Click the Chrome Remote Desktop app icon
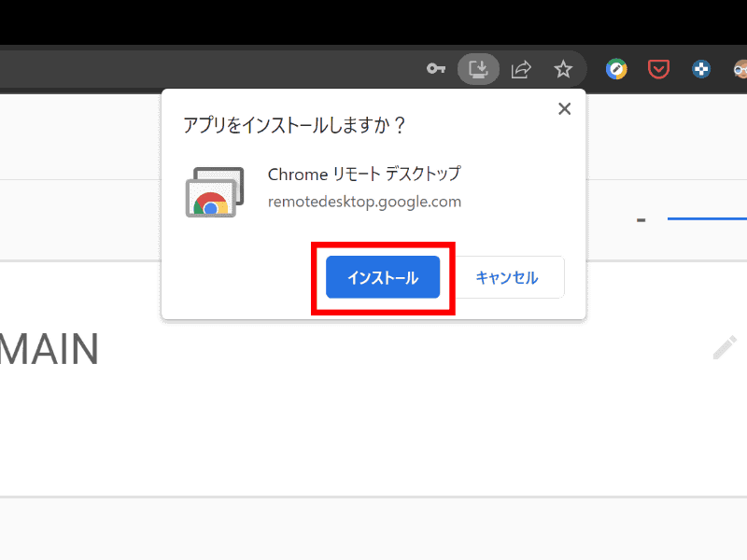The height and width of the screenshot is (560, 747). point(215,192)
